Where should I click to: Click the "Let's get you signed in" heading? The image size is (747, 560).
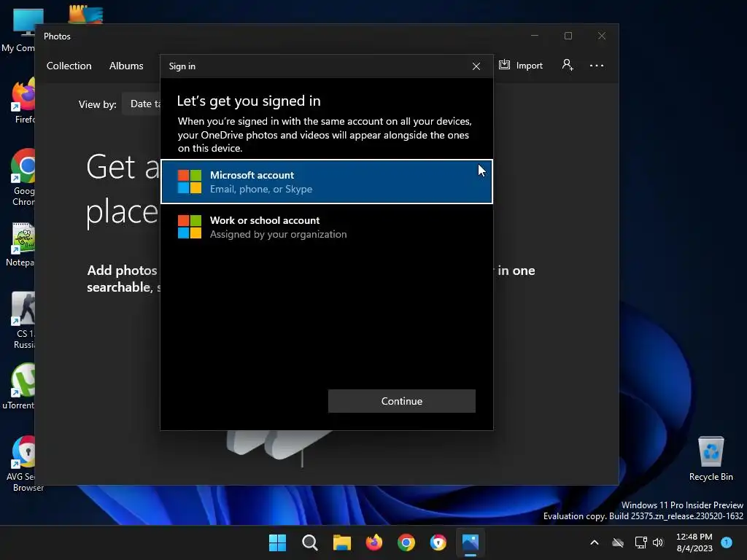[x=249, y=101]
